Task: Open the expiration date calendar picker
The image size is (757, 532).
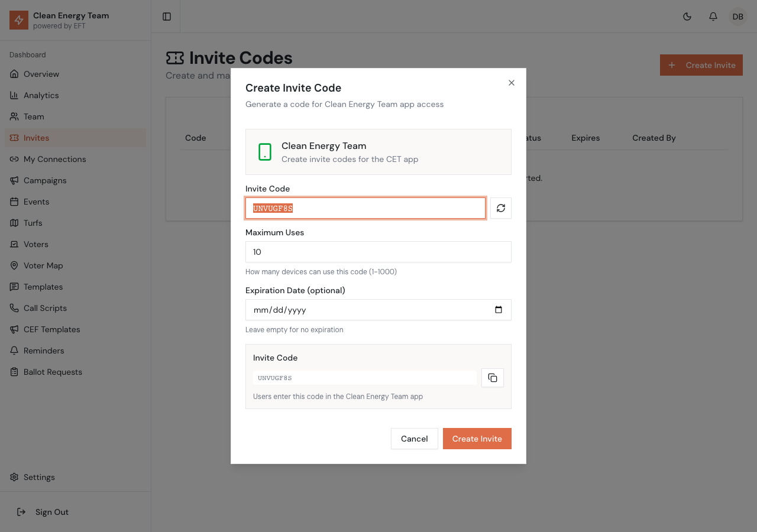Action: (500, 310)
